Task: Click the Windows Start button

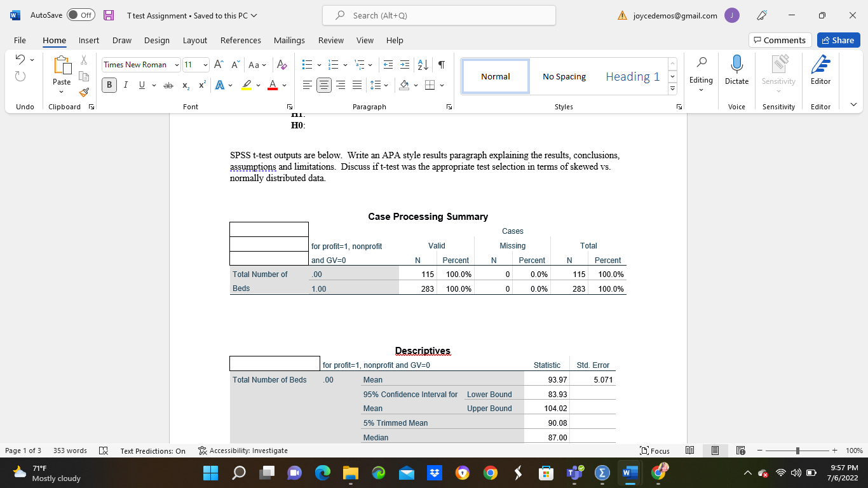Action: [211, 473]
